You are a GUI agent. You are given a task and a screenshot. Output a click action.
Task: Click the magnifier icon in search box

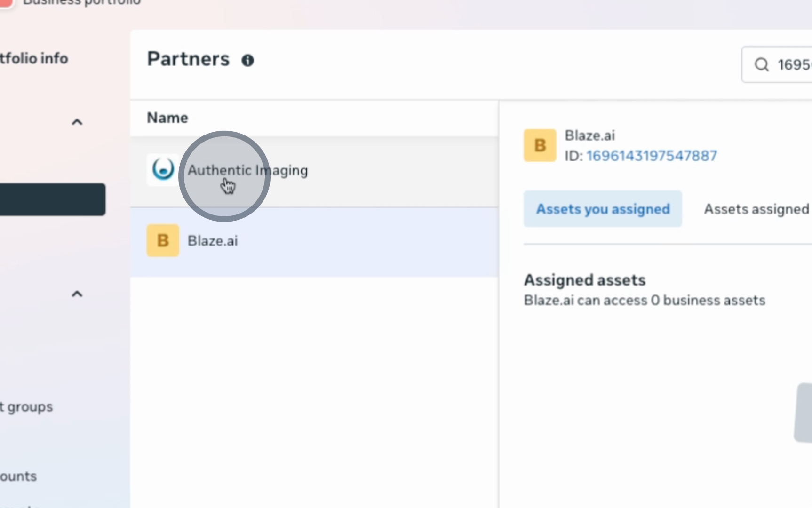[761, 64]
